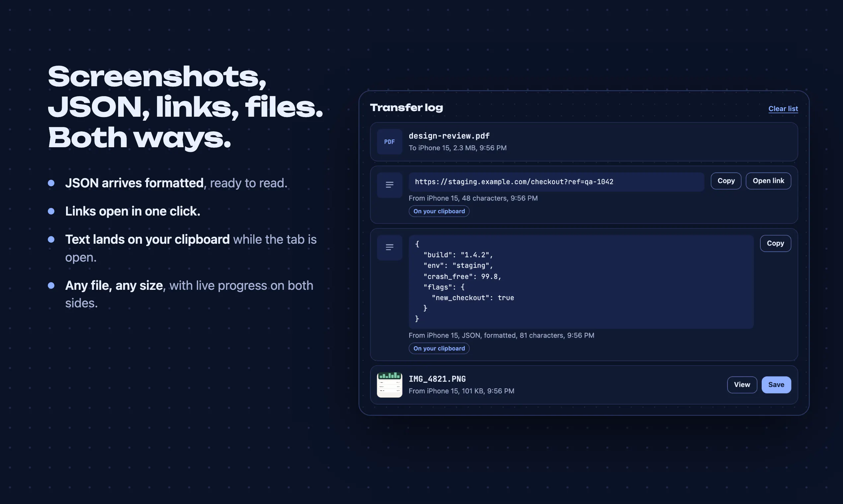Copy the JSON snippet
843x504 pixels.
coord(775,243)
